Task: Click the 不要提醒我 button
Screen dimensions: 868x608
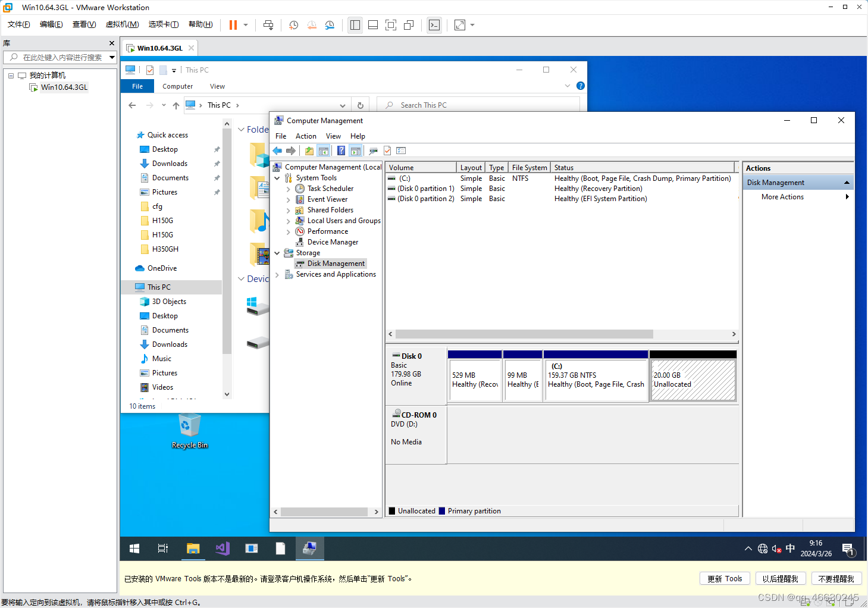Action: [x=836, y=579]
